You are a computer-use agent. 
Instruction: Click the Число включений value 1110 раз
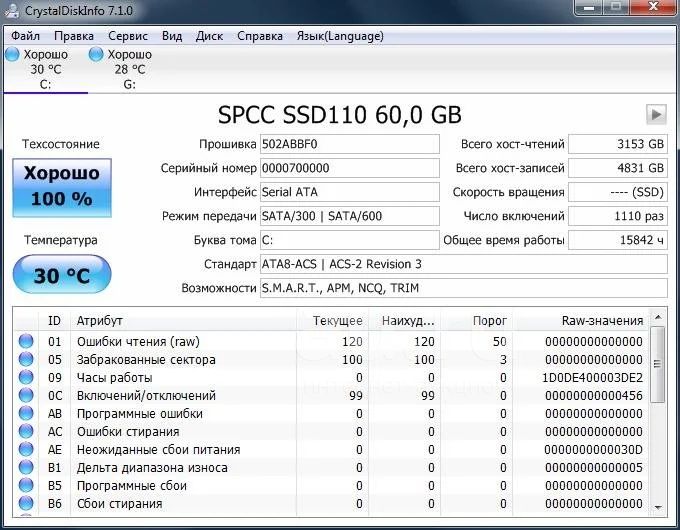tap(618, 216)
